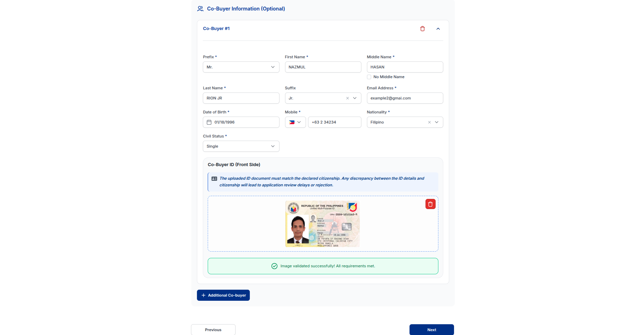Open the Philippines flag country code selector

tap(296, 122)
